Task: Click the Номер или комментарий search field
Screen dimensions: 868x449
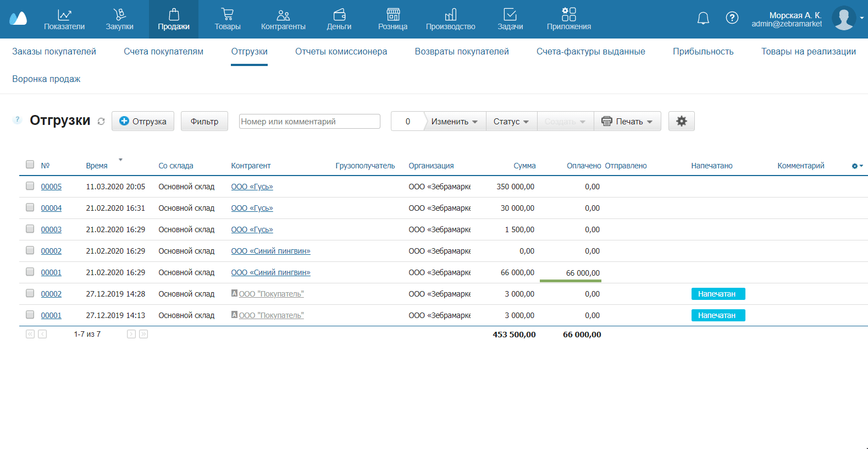Action: (x=309, y=122)
